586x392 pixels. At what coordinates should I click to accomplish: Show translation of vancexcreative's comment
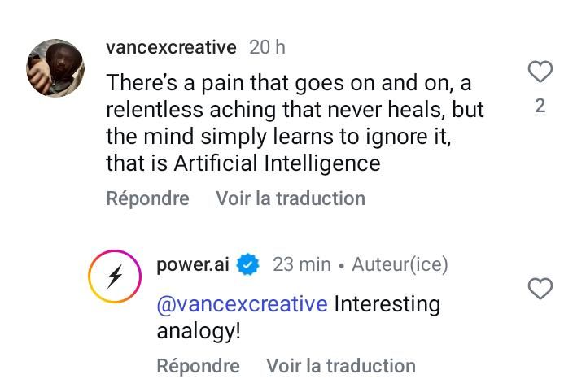(291, 198)
